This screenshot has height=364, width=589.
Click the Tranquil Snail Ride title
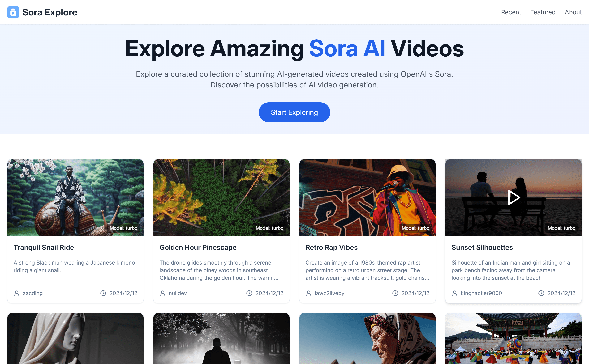click(x=44, y=247)
